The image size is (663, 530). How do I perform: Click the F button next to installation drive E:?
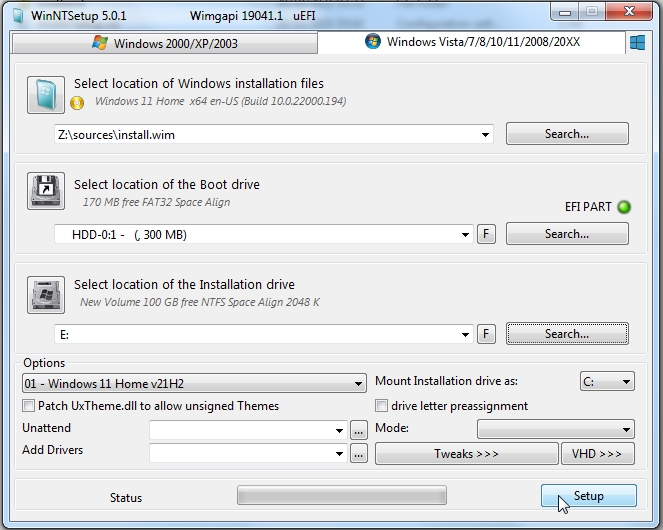pyautogui.click(x=486, y=334)
